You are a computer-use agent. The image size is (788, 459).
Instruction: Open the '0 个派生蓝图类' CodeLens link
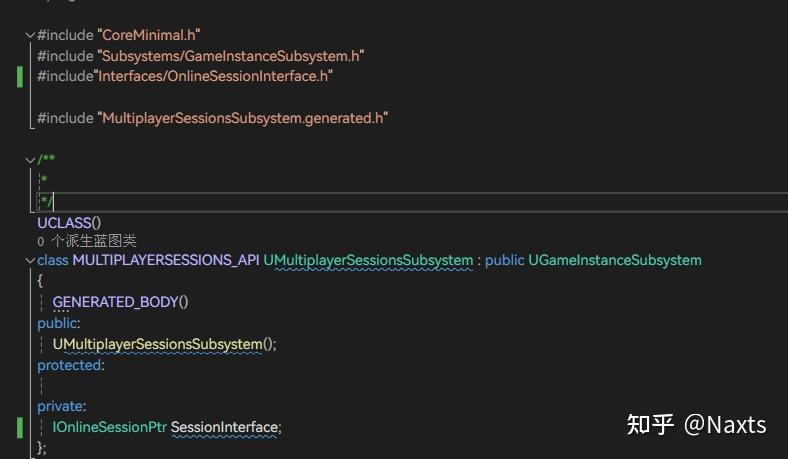click(87, 241)
